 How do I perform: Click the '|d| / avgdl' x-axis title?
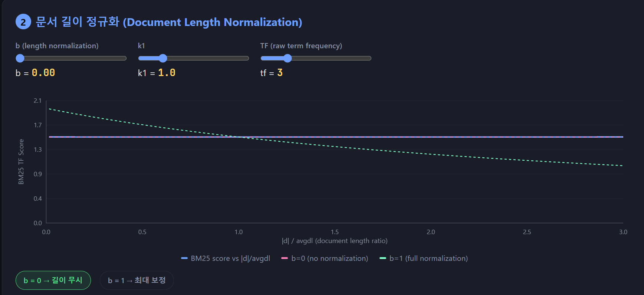(335, 241)
